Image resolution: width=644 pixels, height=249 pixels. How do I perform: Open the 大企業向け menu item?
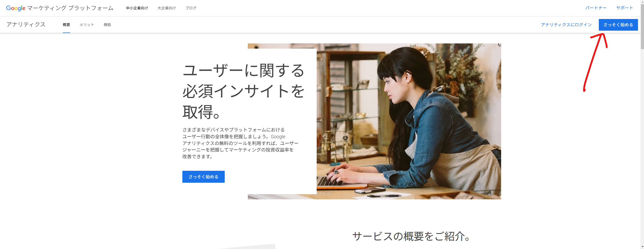point(167,8)
